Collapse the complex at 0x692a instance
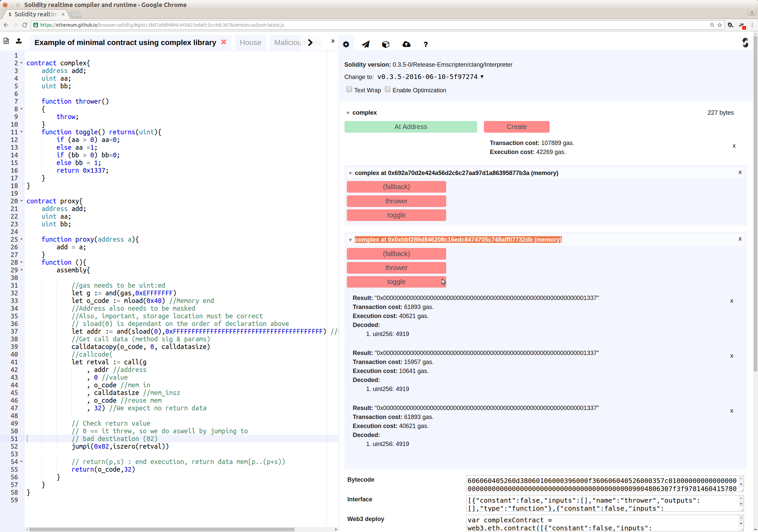758x532 pixels. pos(350,173)
